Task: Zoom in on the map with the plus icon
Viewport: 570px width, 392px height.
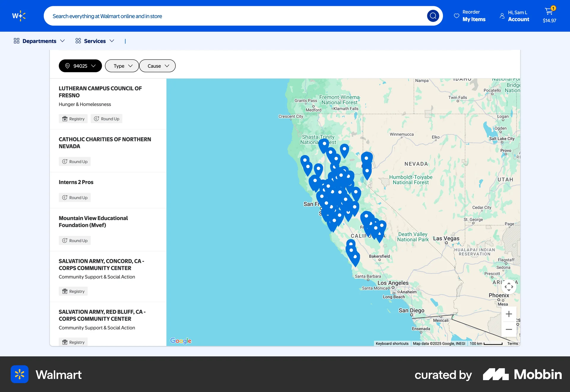Action: point(509,314)
